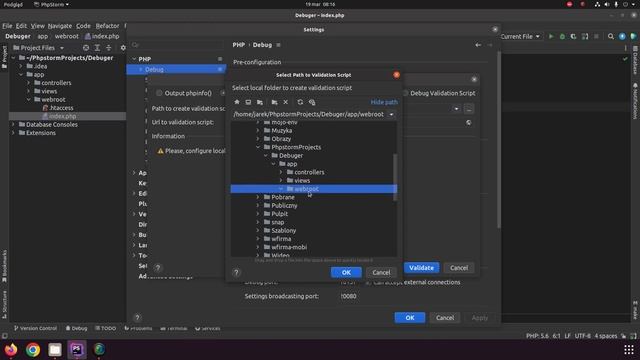Select Debug item in Settings tree
Image resolution: width=640 pixels, height=360 pixels.
click(x=176, y=69)
